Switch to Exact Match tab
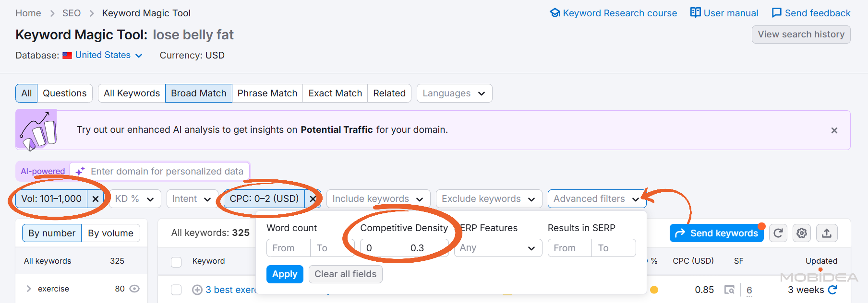868x303 pixels. point(335,93)
